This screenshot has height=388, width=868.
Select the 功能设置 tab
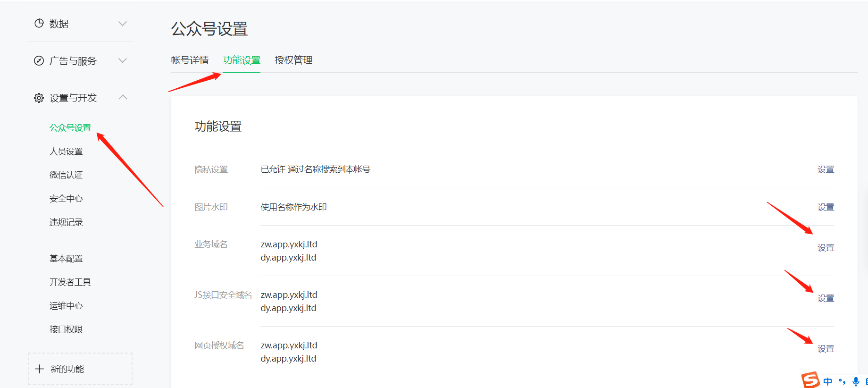[x=242, y=60]
